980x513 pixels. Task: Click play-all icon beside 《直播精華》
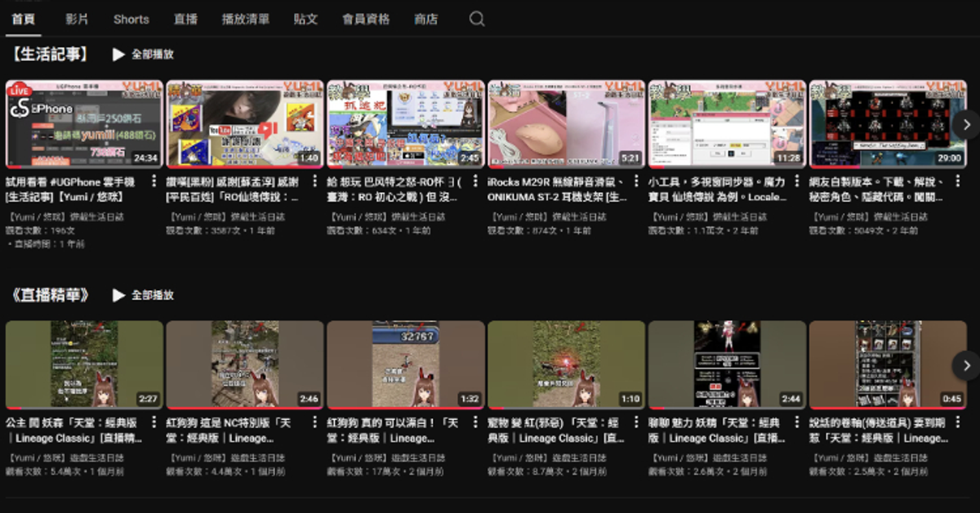tap(119, 295)
